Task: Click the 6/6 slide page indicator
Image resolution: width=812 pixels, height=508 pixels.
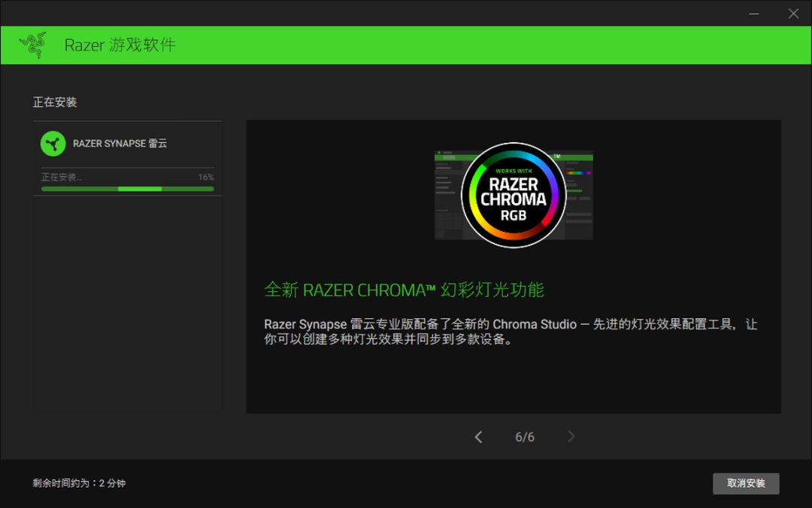Action: coord(525,437)
